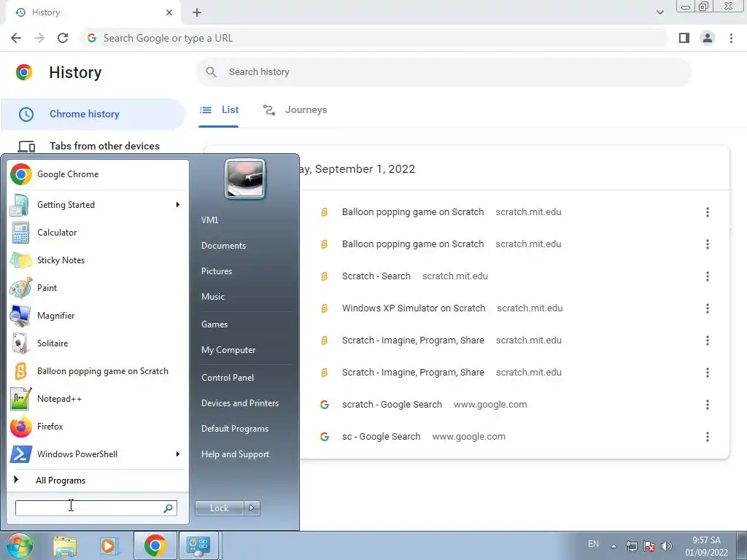Show All Programs list

point(98,480)
